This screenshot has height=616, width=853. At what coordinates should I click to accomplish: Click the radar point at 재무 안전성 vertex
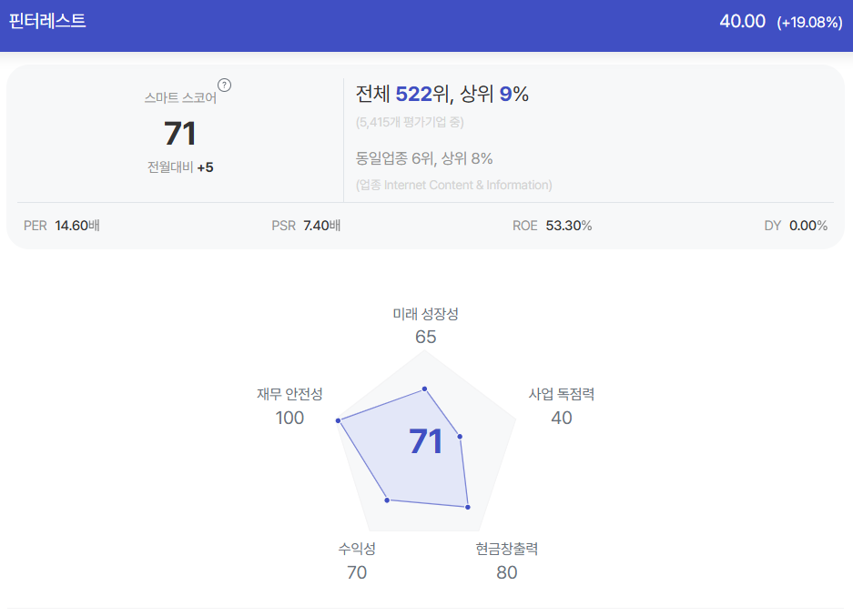tap(338, 420)
